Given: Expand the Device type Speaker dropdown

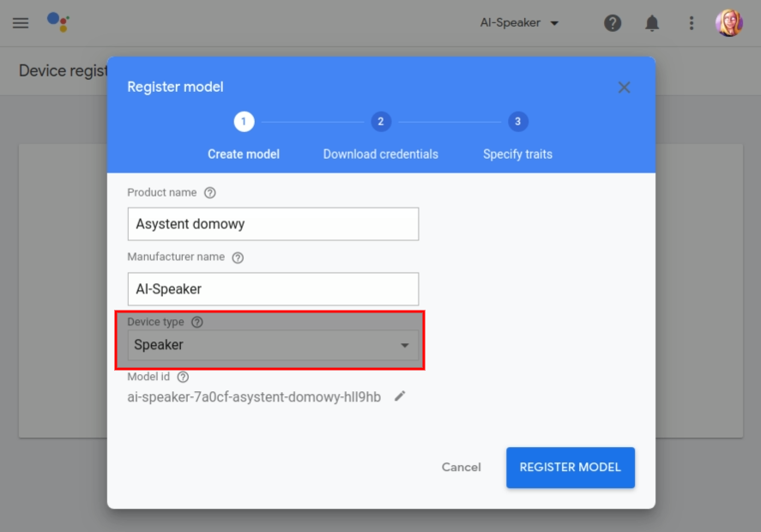Looking at the screenshot, I should tap(273, 345).
